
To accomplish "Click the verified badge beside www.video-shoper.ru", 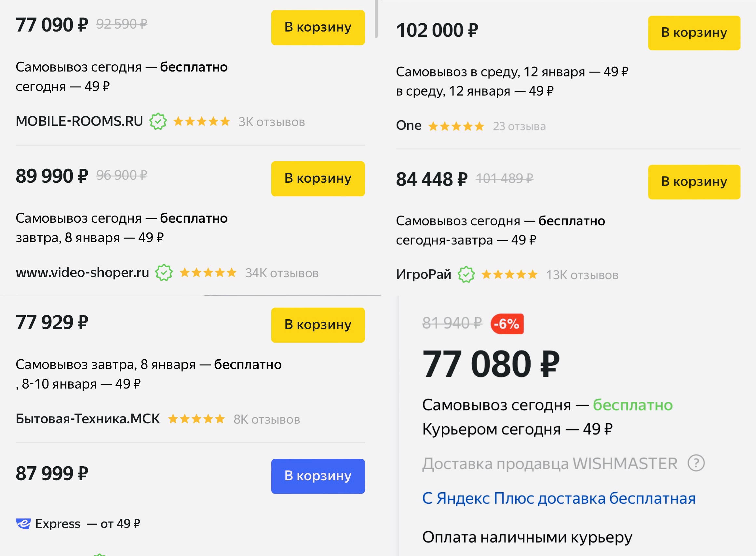I will pyautogui.click(x=164, y=272).
